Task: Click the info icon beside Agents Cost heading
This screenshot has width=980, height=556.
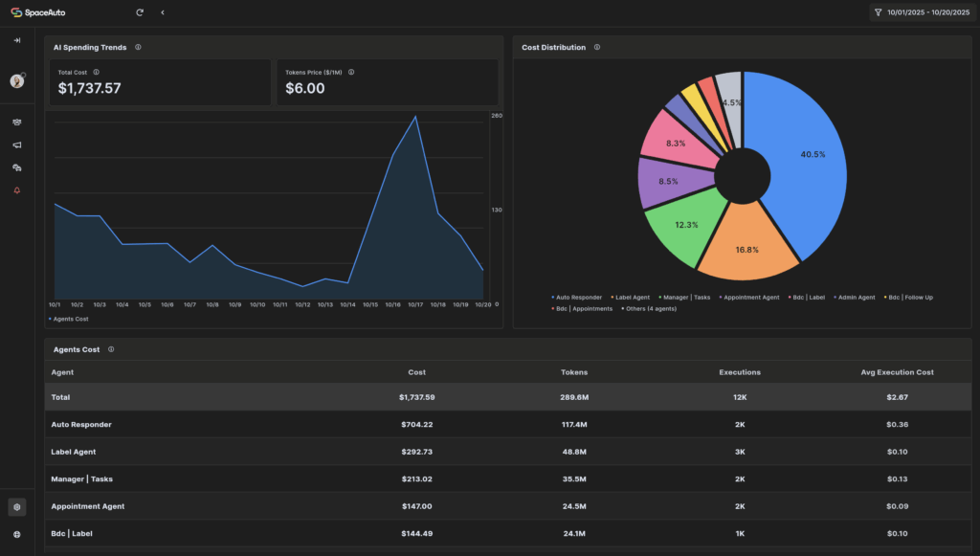Action: point(111,349)
